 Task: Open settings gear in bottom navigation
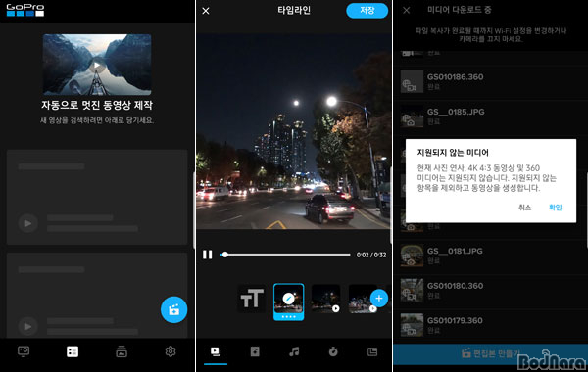click(171, 351)
